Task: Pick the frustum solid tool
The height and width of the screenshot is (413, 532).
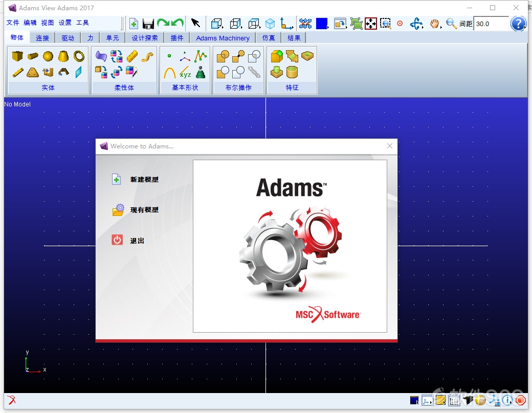Action: pos(63,56)
